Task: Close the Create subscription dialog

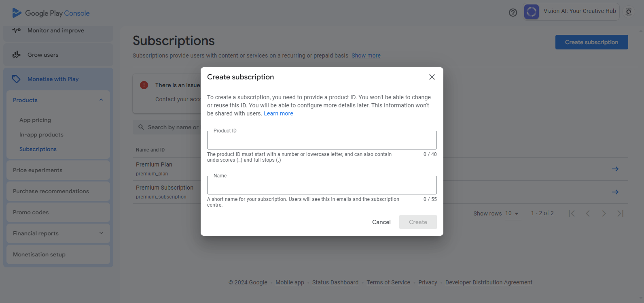Action: click(432, 77)
